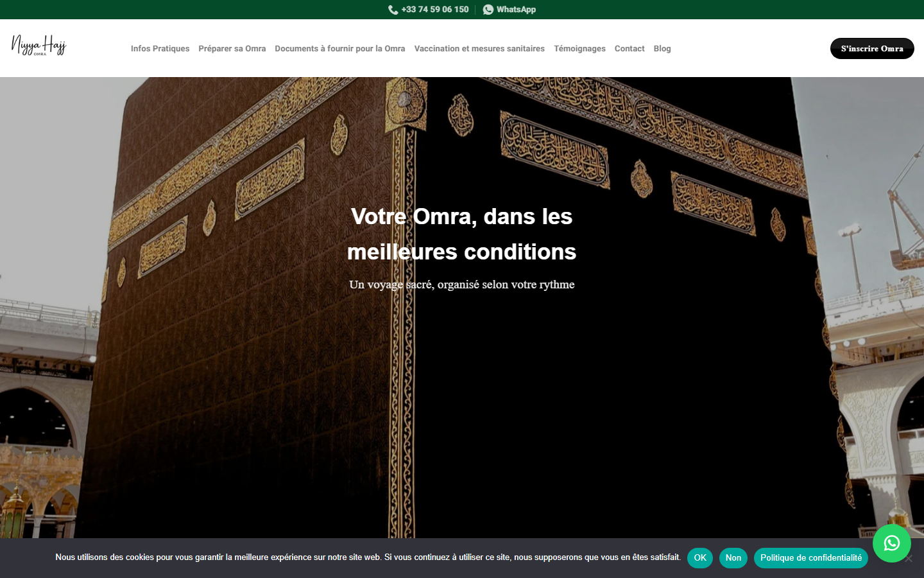Click the cookie notice text
This screenshot has width=924, height=578.
pyautogui.click(x=368, y=557)
